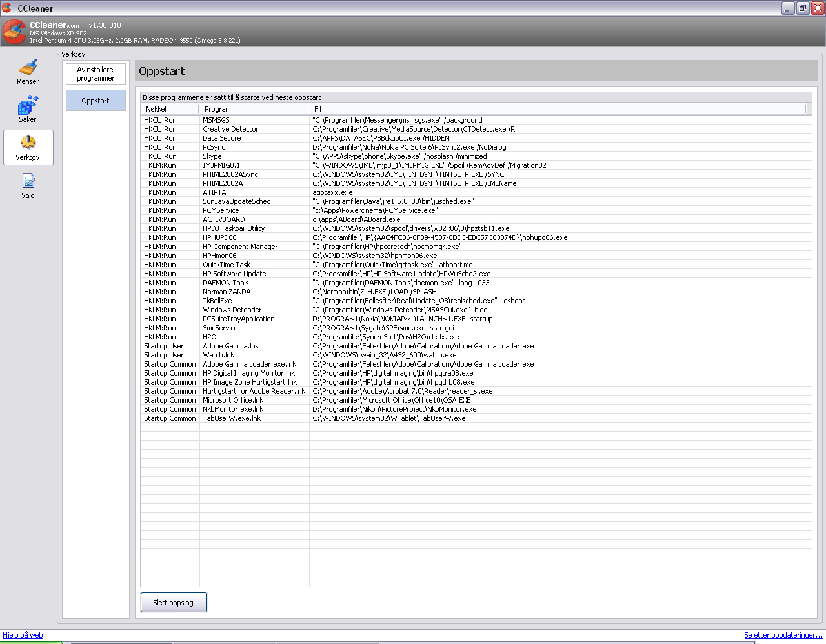The width and height of the screenshot is (826, 644).
Task: Sort by the Program column header
Action: (x=254, y=109)
